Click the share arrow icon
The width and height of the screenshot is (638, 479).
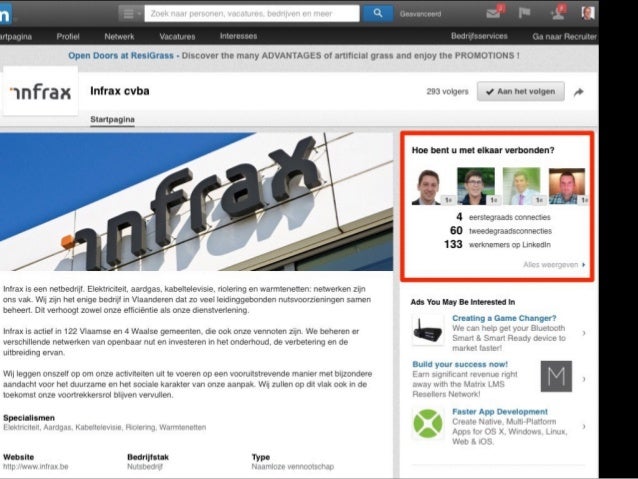pyautogui.click(x=579, y=92)
